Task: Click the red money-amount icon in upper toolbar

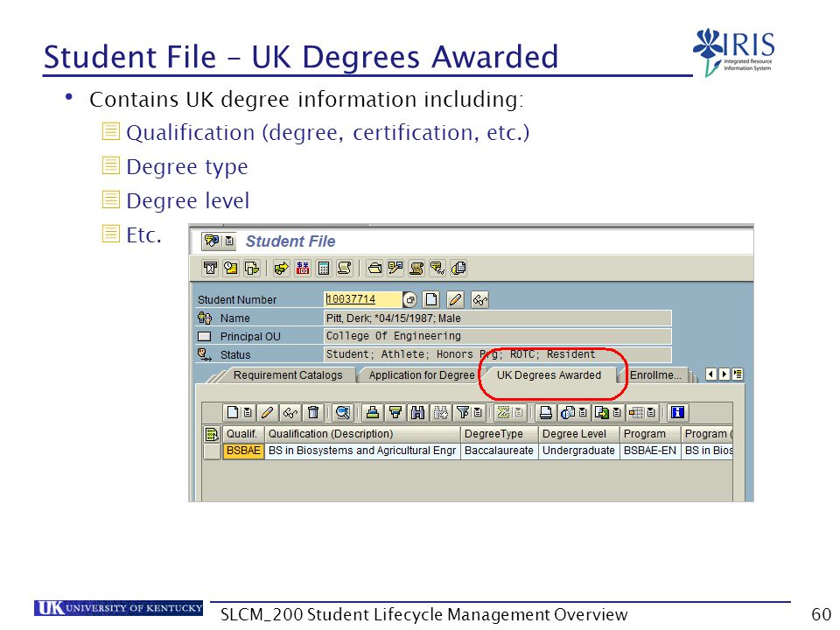Action: [303, 268]
